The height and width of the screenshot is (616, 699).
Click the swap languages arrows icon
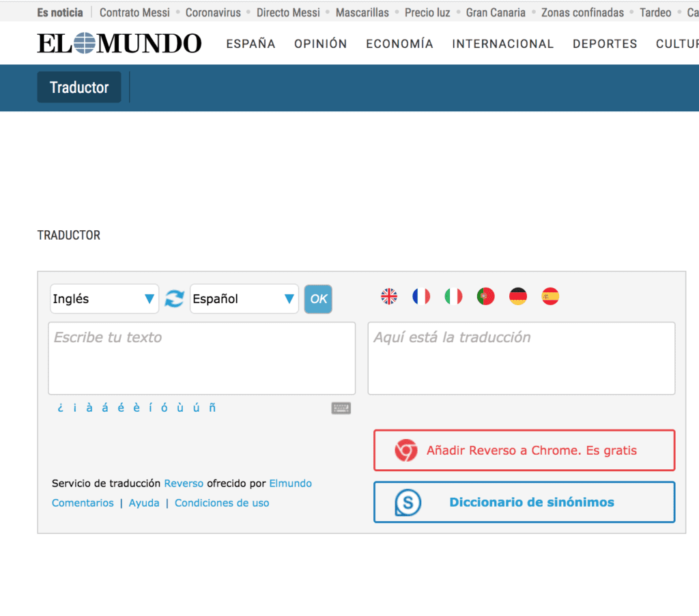tap(175, 298)
